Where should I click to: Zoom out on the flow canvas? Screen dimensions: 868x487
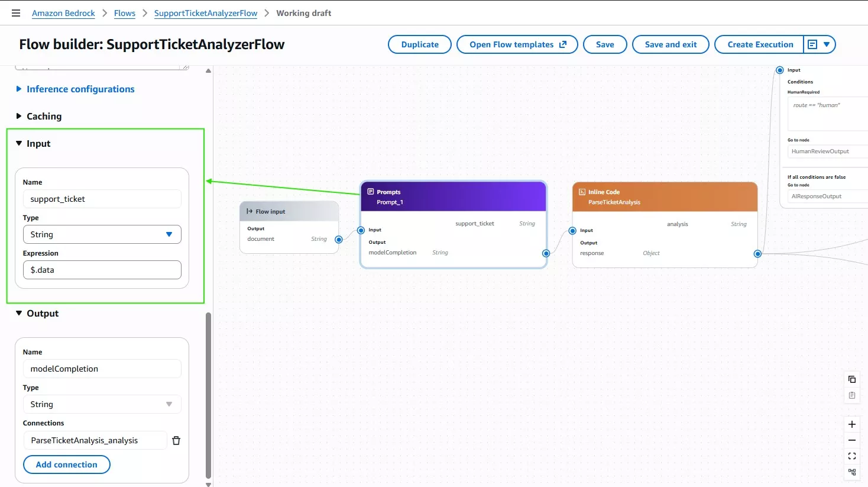[x=852, y=440]
